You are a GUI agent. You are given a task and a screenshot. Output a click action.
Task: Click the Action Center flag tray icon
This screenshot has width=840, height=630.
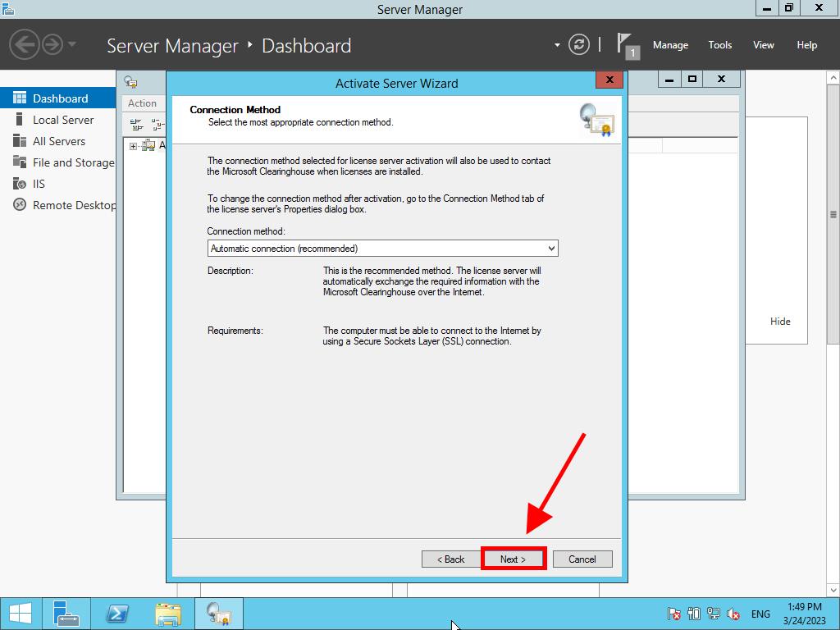[x=674, y=614]
